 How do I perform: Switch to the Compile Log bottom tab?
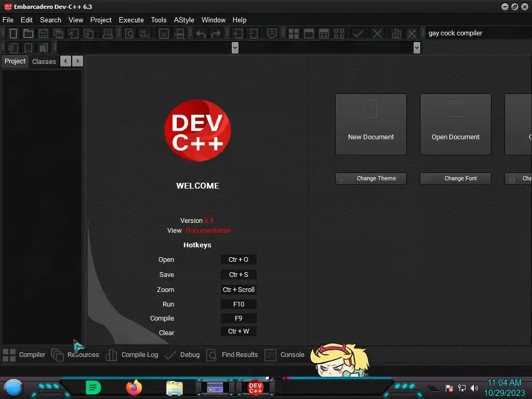(132, 355)
